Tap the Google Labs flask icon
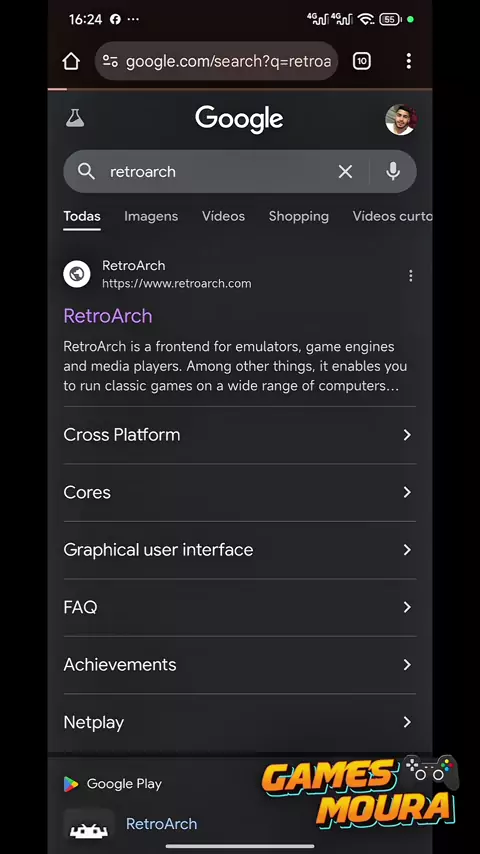Image resolution: width=480 pixels, height=854 pixels. (x=75, y=118)
